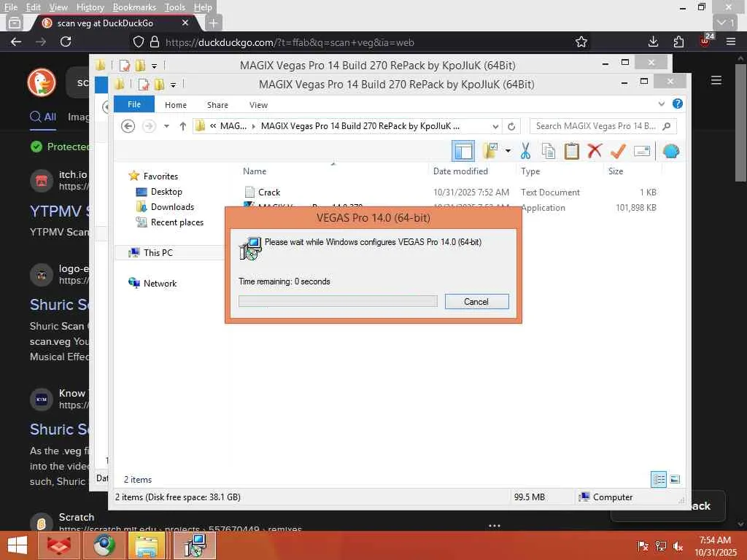This screenshot has width=747, height=560.
Task: Bookmark this page with star icon
Action: (x=581, y=42)
